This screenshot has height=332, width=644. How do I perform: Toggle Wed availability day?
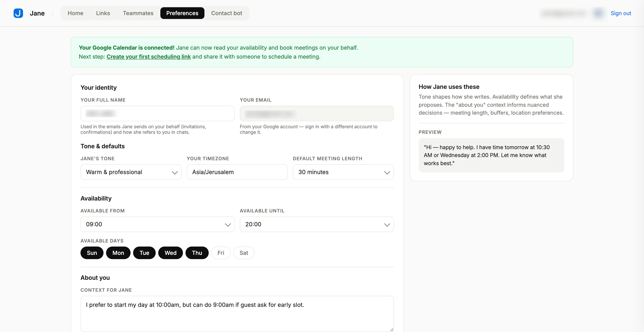coord(171,253)
